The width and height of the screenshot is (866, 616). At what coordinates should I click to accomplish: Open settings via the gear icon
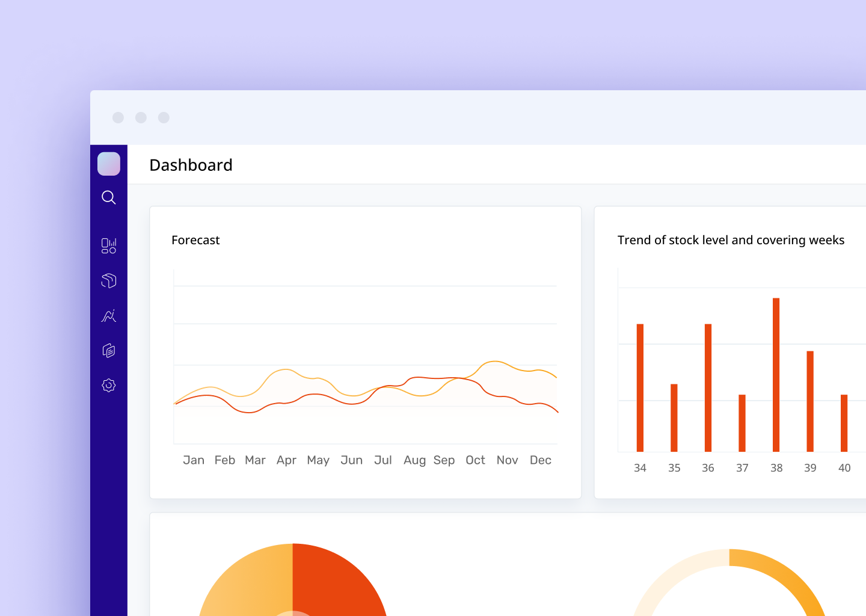pos(109,386)
